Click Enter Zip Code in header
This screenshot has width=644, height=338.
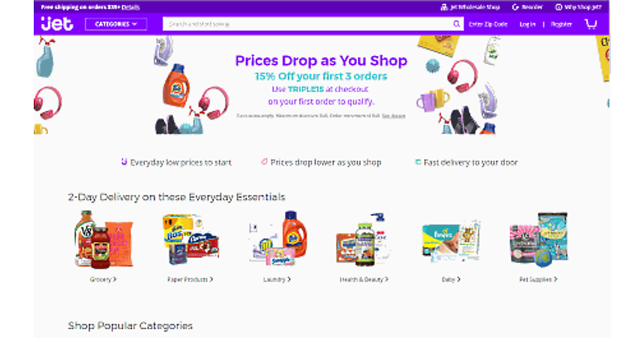point(488,24)
